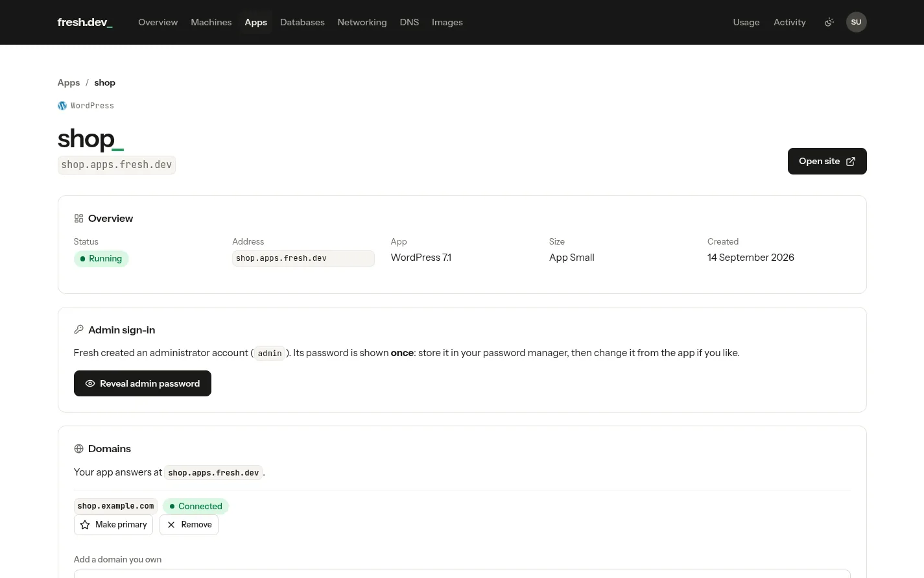Click the Domains globe icon
The image size is (924, 578).
click(x=78, y=449)
